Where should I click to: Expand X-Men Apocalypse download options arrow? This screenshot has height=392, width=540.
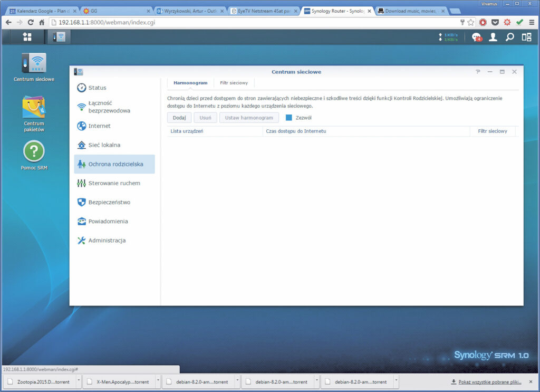point(158,381)
